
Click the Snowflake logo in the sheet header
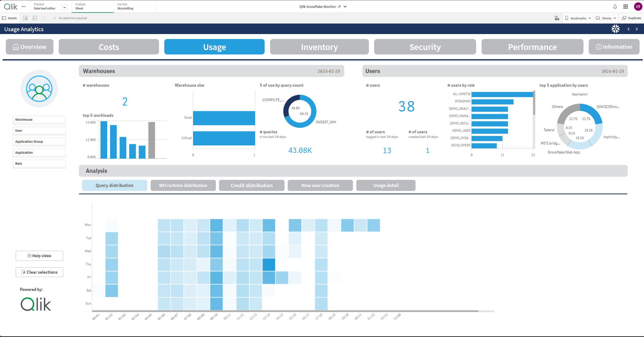(x=615, y=29)
